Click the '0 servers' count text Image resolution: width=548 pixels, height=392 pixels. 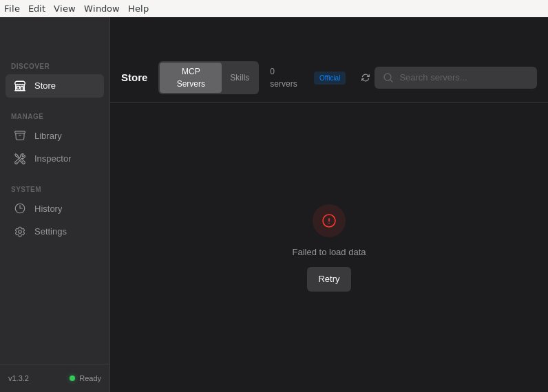[284, 78]
